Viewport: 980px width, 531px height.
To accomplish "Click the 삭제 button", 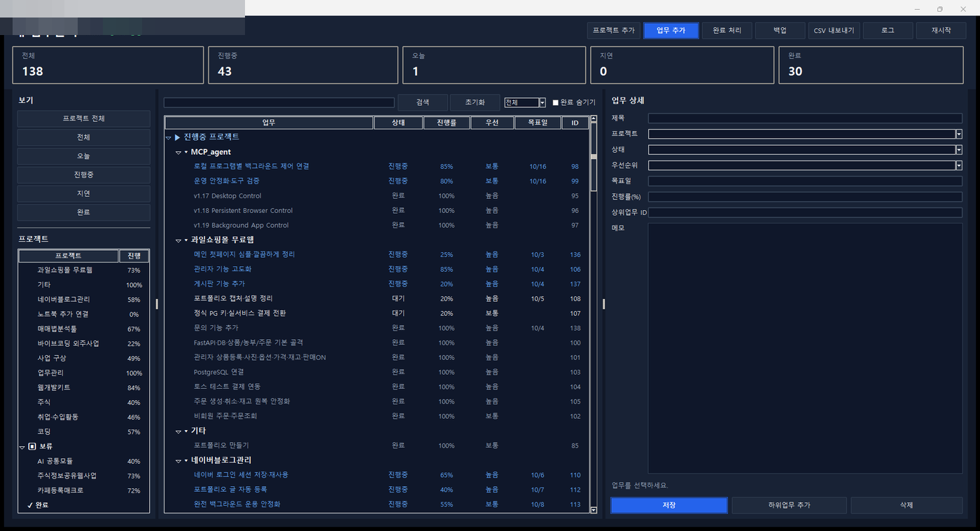I will coord(907,505).
